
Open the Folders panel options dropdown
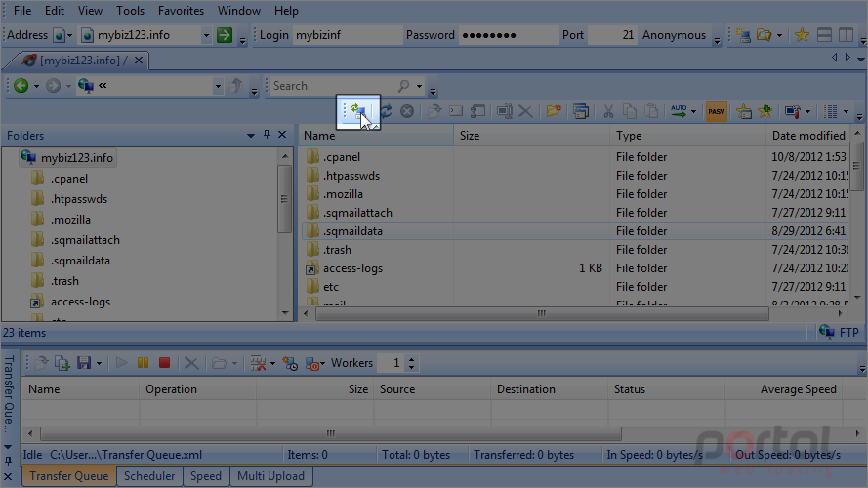coord(251,135)
